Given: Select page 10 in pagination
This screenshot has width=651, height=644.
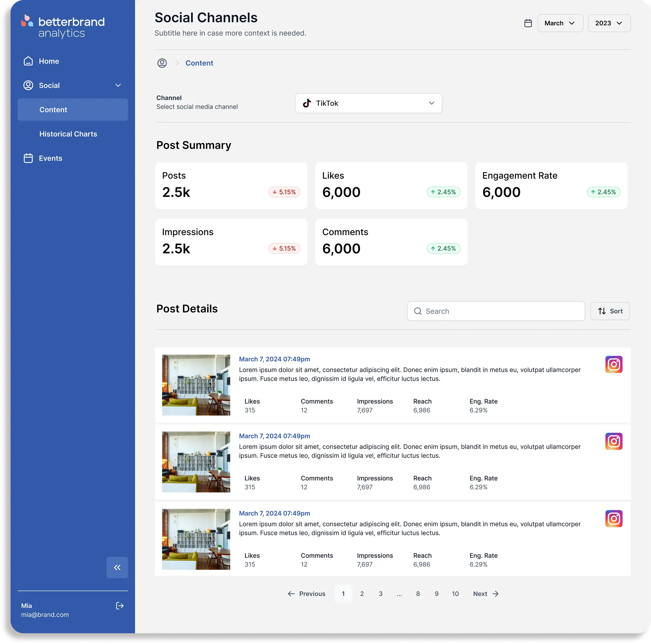Looking at the screenshot, I should tap(456, 594).
